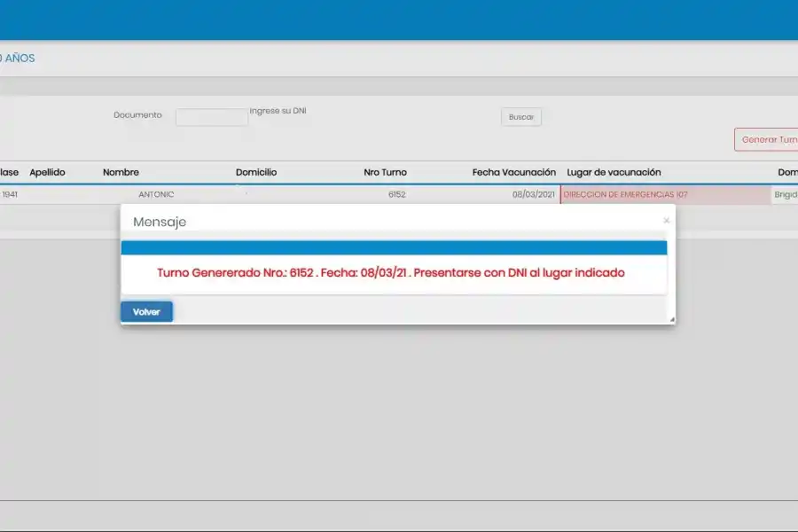The image size is (798, 532).
Task: Click the dialog resize handle corner
Action: click(x=671, y=321)
